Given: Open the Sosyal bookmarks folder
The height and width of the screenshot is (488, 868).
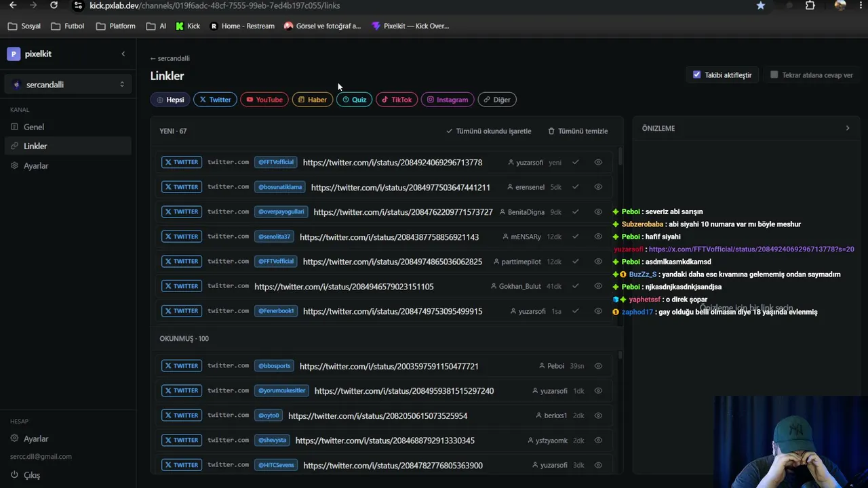Looking at the screenshot, I should point(24,26).
